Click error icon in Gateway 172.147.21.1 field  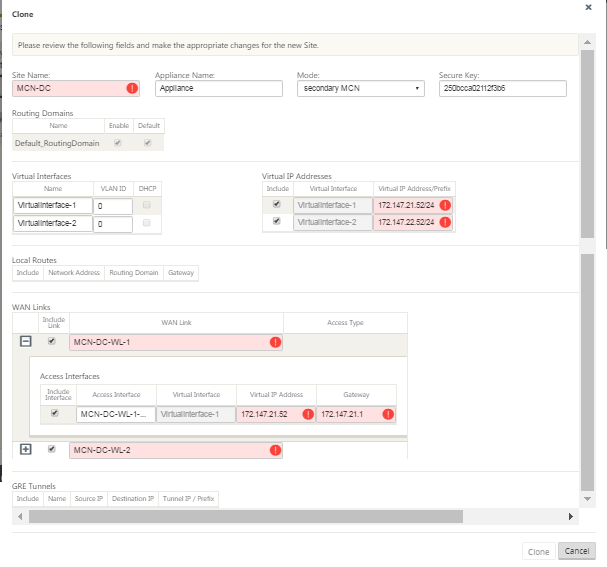(388, 414)
